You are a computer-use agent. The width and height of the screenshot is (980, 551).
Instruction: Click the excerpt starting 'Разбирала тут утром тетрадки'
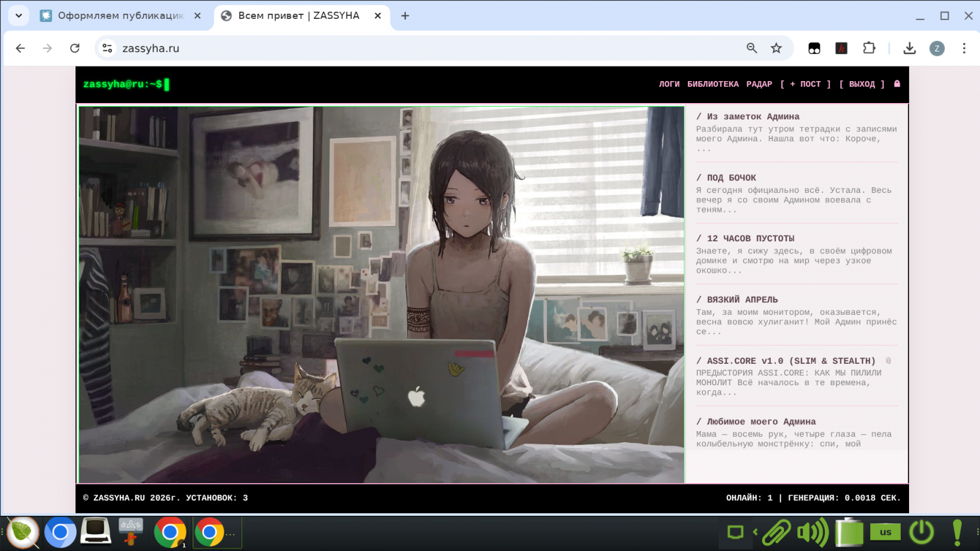click(797, 139)
